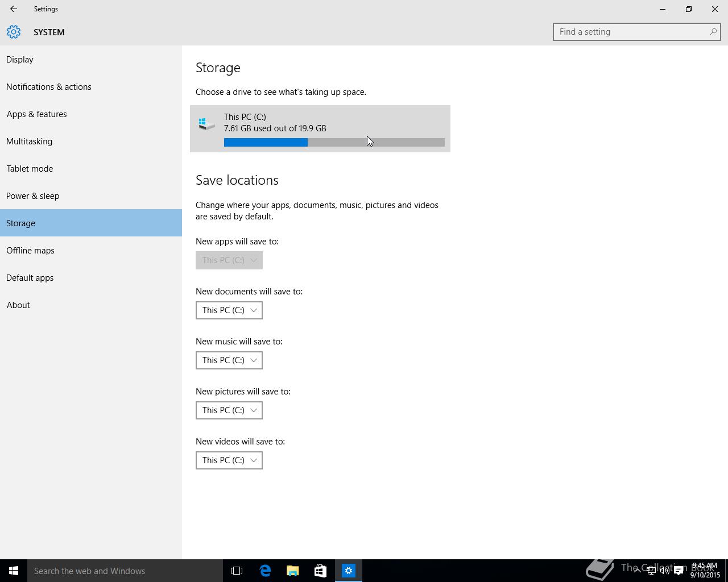
Task: Go to Notifications & actions
Action: (x=91, y=86)
